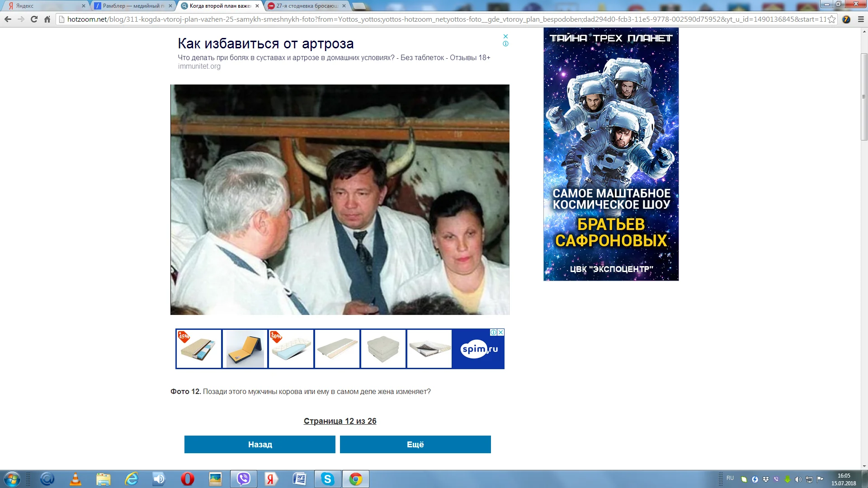This screenshot has height=488, width=868.
Task: Open the Chrome menu hamburger icon
Action: click(x=861, y=19)
